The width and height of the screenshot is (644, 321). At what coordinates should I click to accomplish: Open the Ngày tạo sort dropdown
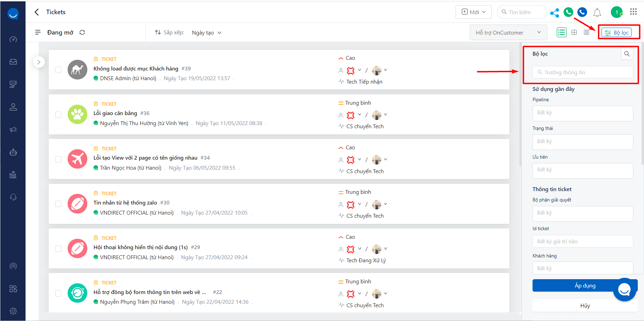click(206, 33)
